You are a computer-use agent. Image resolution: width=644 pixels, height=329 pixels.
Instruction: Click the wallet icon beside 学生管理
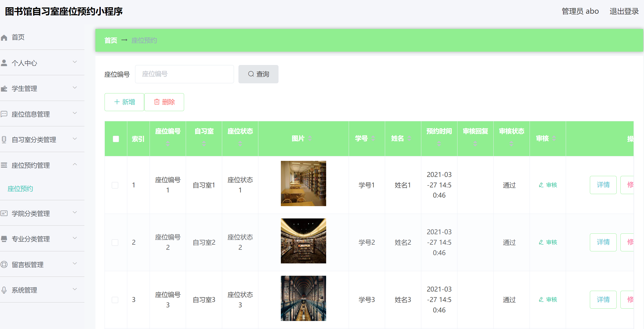pos(4,89)
